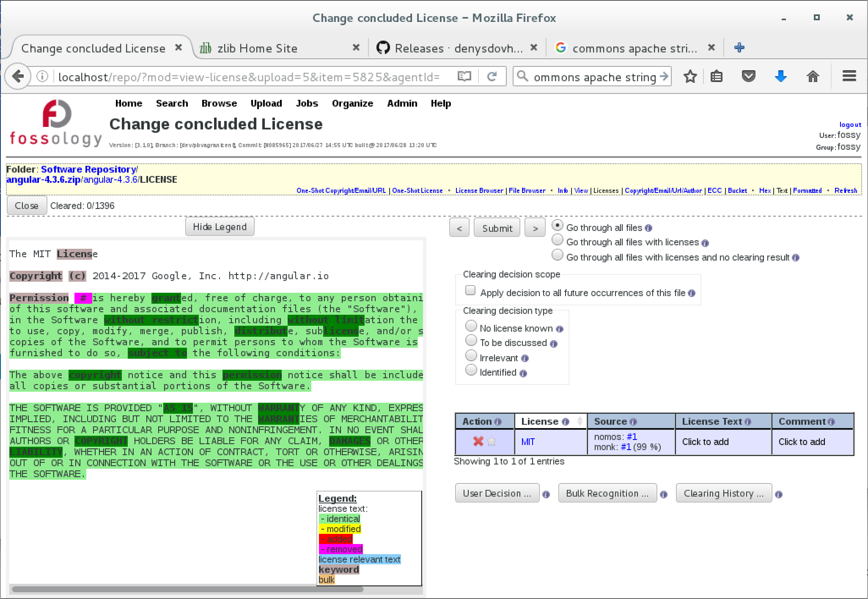Click the 'Hide Legend' button
The image size is (868, 599).
point(220,226)
